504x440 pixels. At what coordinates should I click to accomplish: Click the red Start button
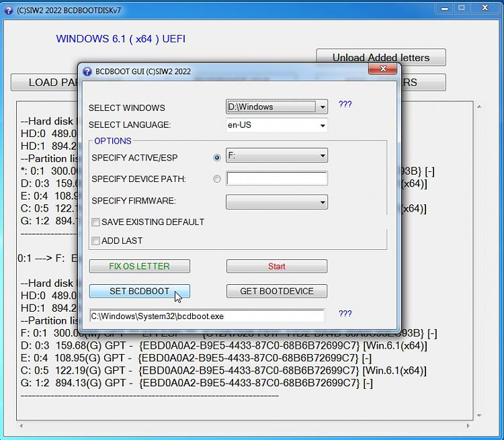click(x=277, y=266)
